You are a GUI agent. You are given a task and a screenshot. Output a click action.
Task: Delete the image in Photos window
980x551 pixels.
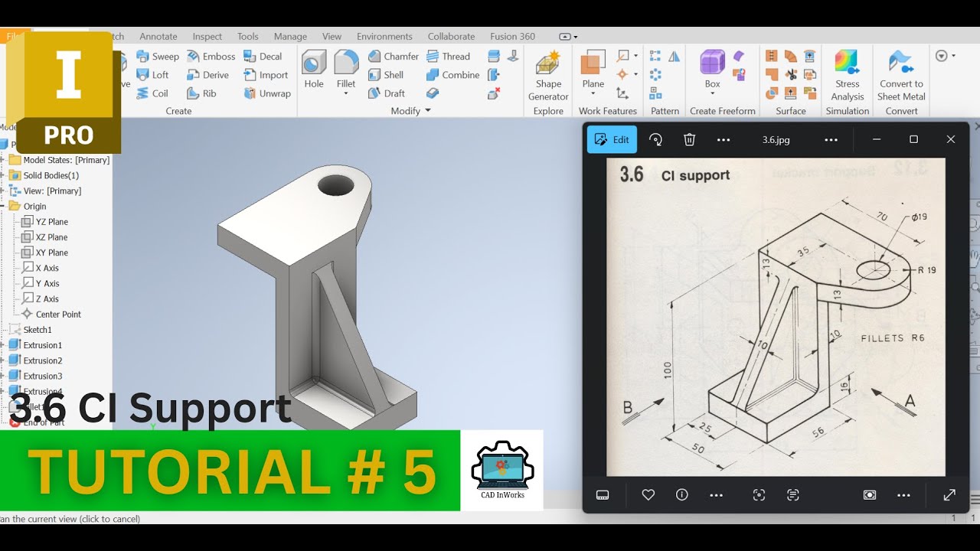coord(689,139)
